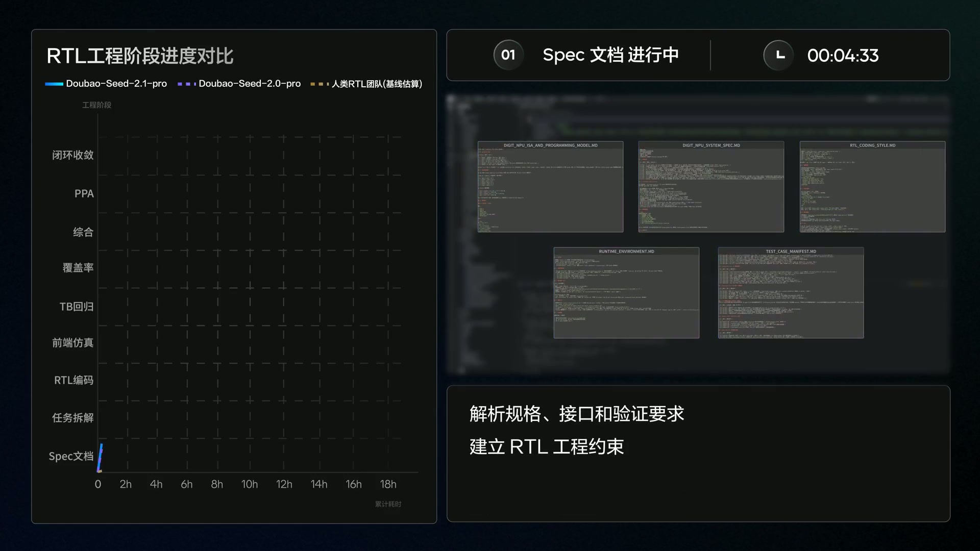This screenshot has width=980, height=551.
Task: Click the 工程阶段 y-axis title
Action: (x=97, y=105)
